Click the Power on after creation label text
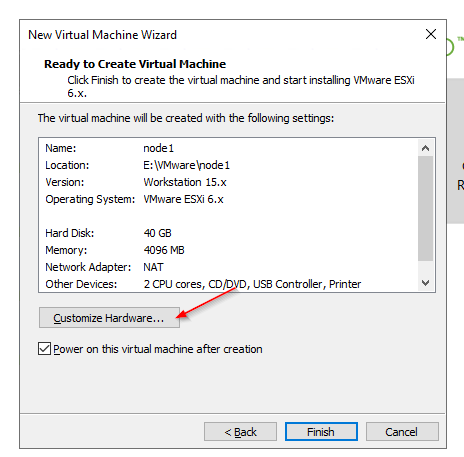464x457 pixels. [x=158, y=349]
